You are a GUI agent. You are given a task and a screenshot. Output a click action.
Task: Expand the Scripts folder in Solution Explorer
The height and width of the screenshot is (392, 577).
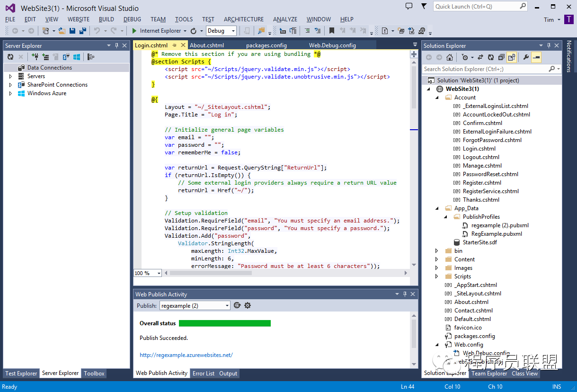[x=437, y=276]
